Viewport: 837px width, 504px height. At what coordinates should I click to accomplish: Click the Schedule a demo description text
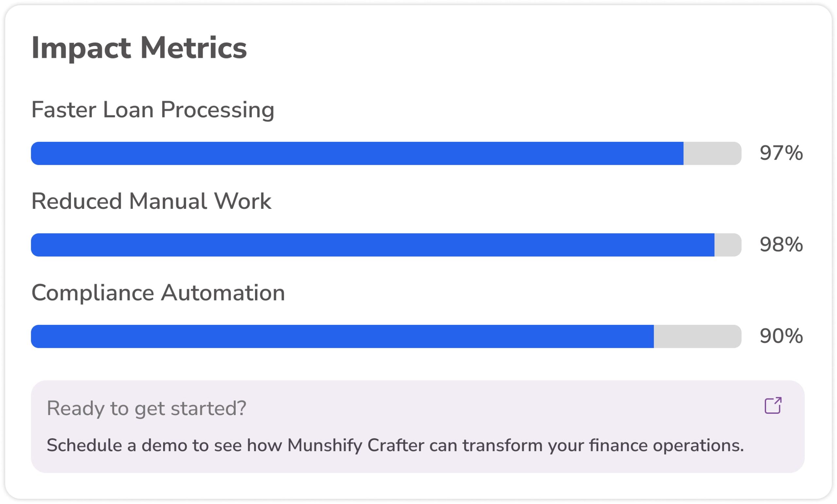[395, 445]
